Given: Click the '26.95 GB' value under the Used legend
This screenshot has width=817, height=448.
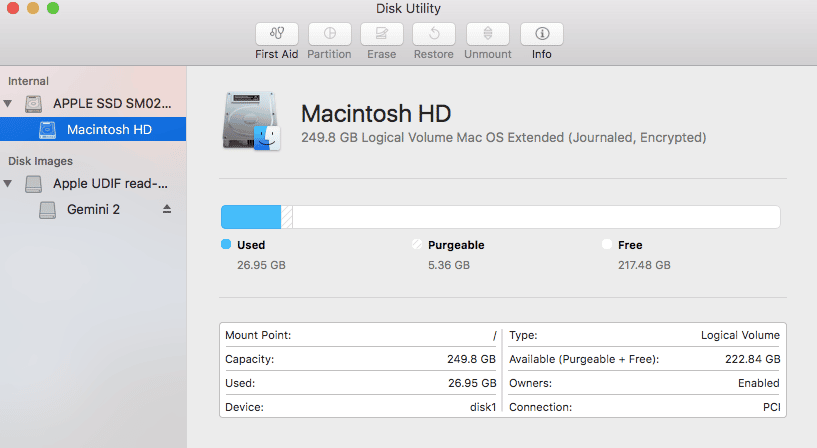Looking at the screenshot, I should 262,265.
